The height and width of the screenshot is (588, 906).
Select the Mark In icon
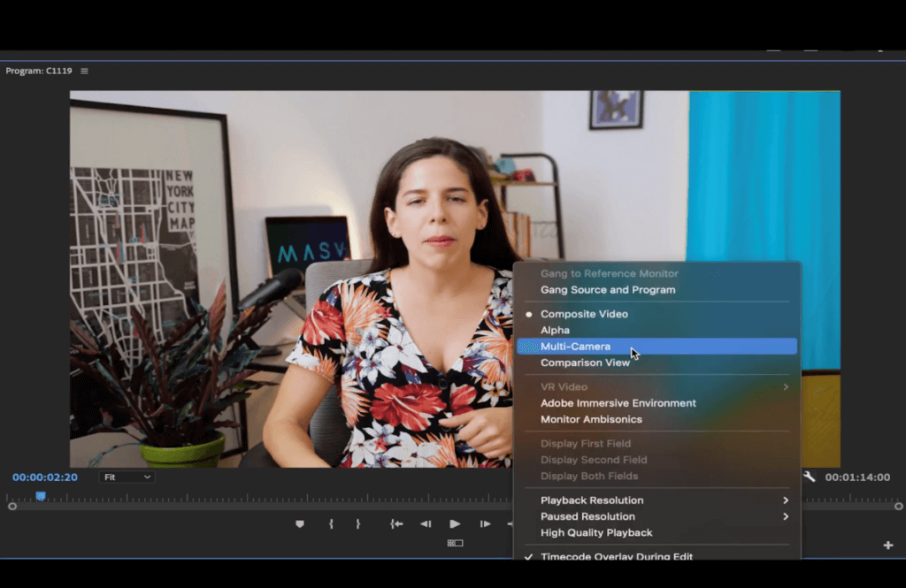(331, 523)
